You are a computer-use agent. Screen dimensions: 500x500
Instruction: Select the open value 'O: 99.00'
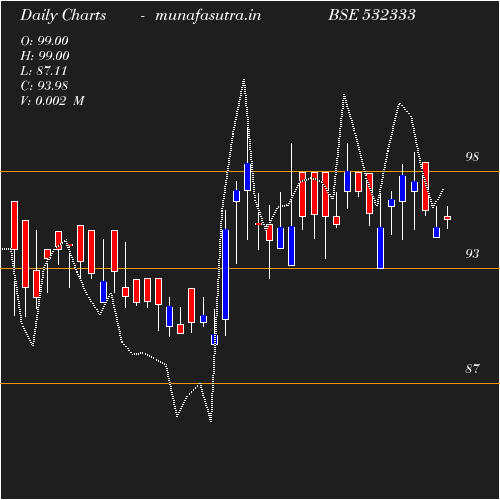point(44,41)
